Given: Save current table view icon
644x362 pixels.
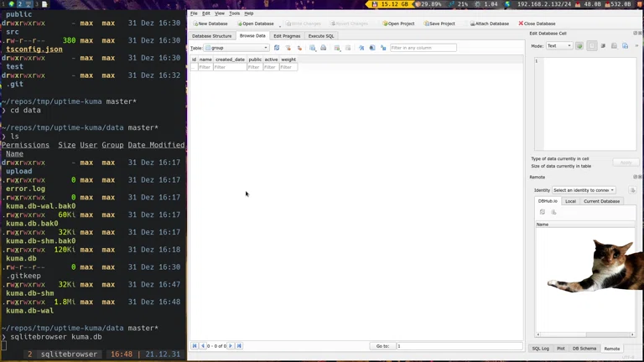Looking at the screenshot, I should point(313,48).
